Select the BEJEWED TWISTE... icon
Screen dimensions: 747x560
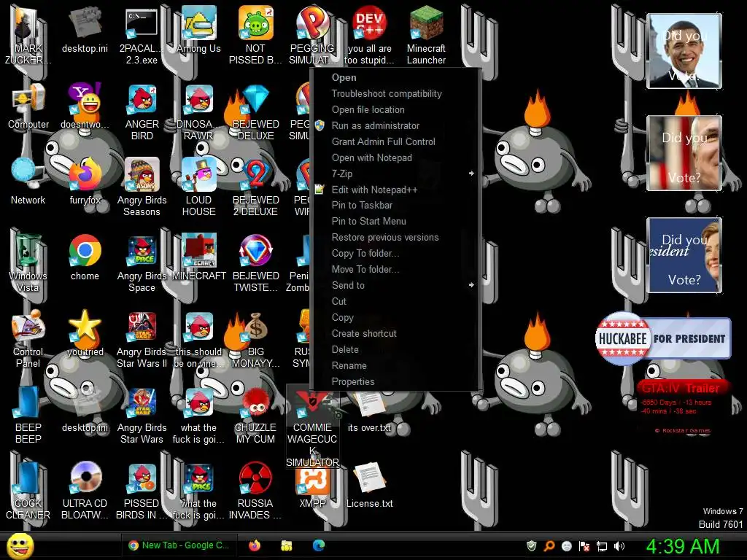[x=255, y=262]
